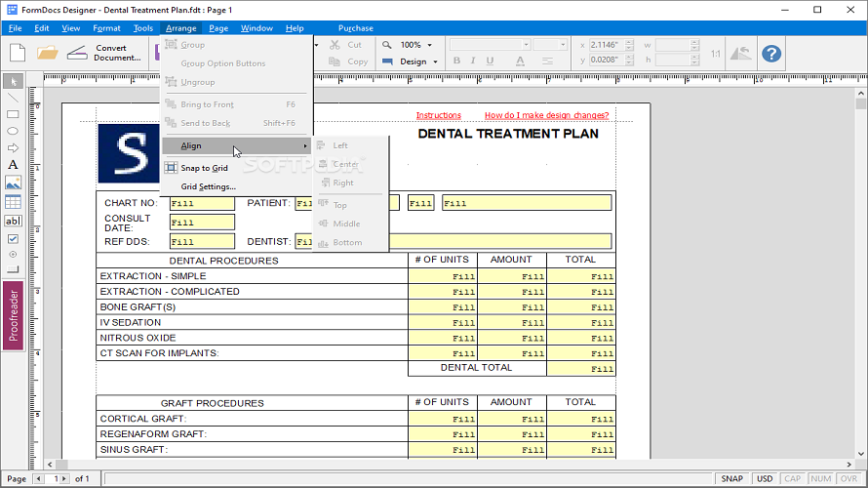Open the vertical Proofreader tab

(14, 313)
